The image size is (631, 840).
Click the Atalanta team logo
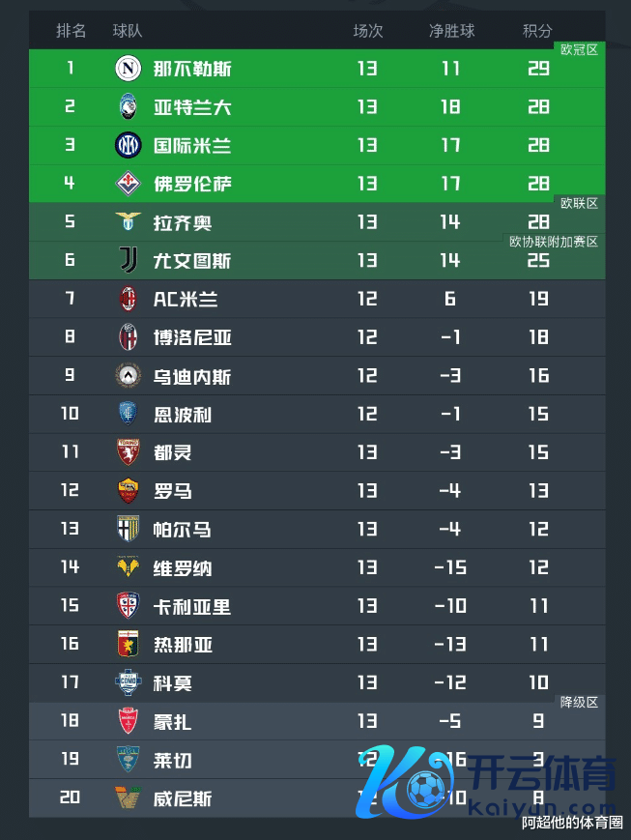128,107
